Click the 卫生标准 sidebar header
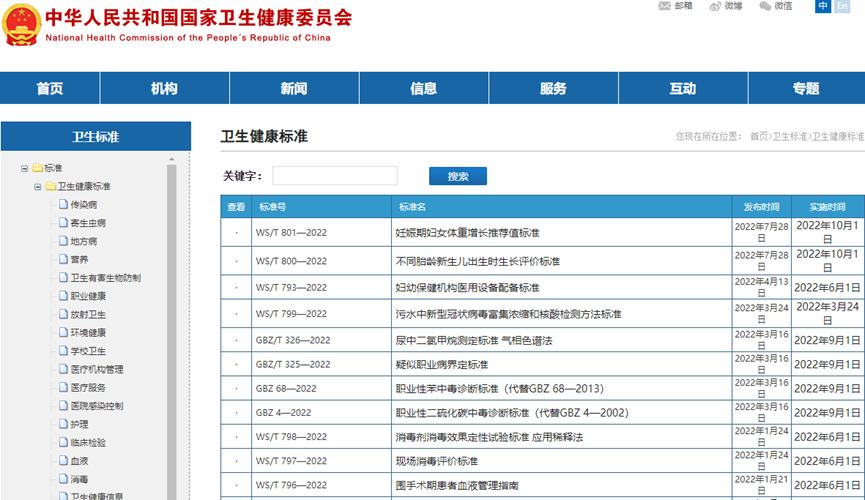 [x=96, y=136]
